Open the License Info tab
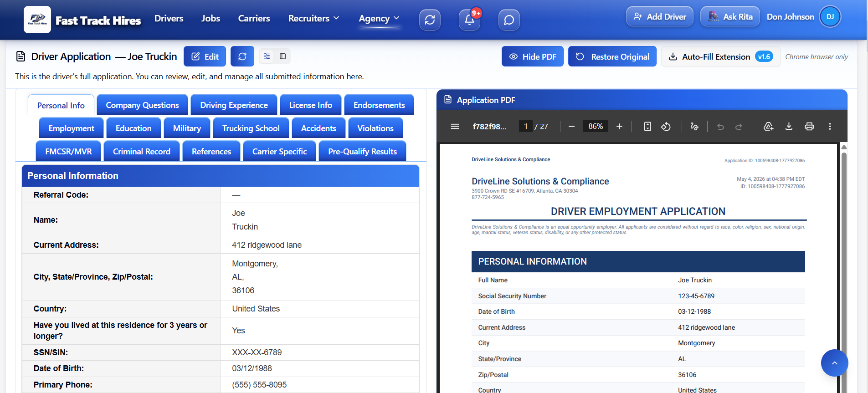The height and width of the screenshot is (393, 868). [310, 105]
